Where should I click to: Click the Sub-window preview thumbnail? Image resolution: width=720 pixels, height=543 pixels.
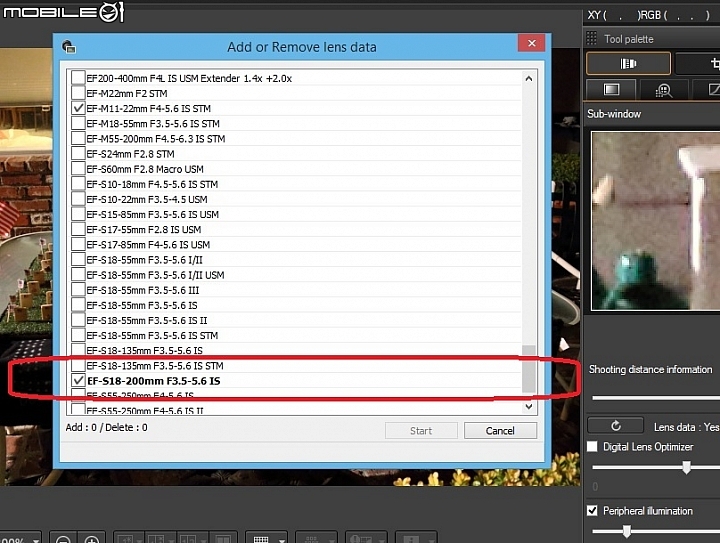(656, 221)
